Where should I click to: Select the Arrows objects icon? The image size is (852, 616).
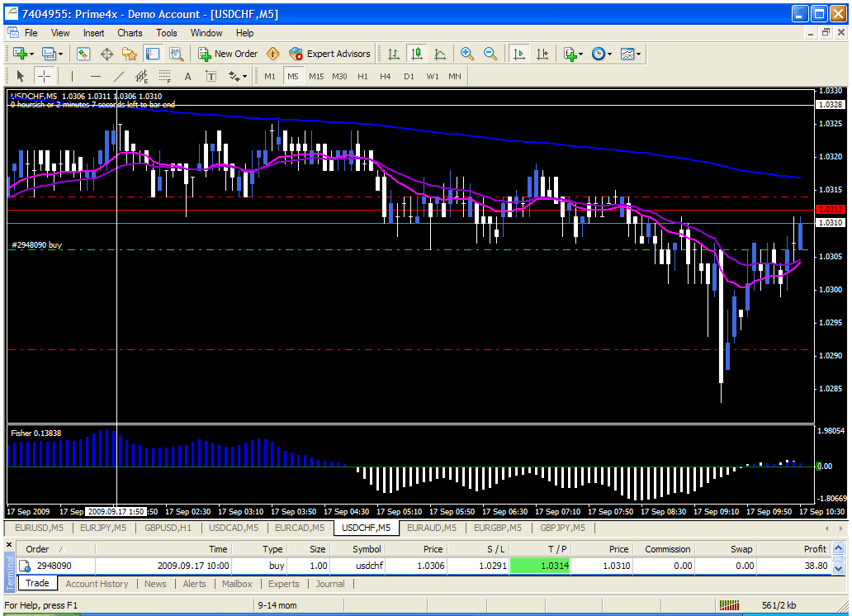pos(234,77)
